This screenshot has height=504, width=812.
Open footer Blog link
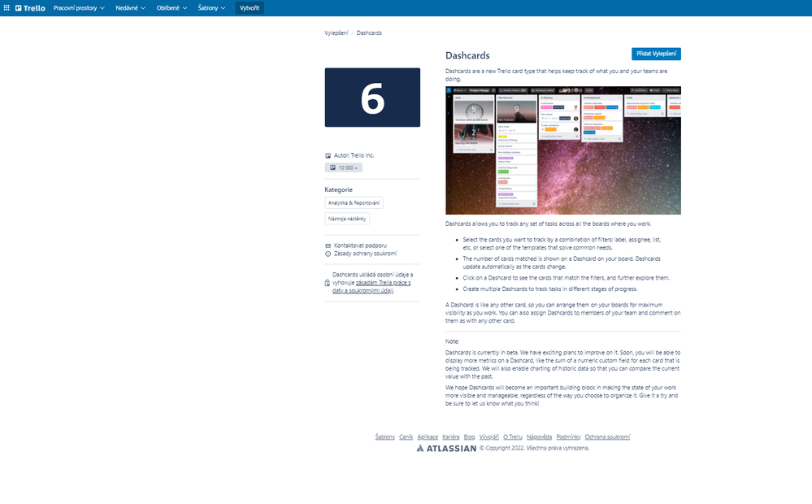[469, 437]
